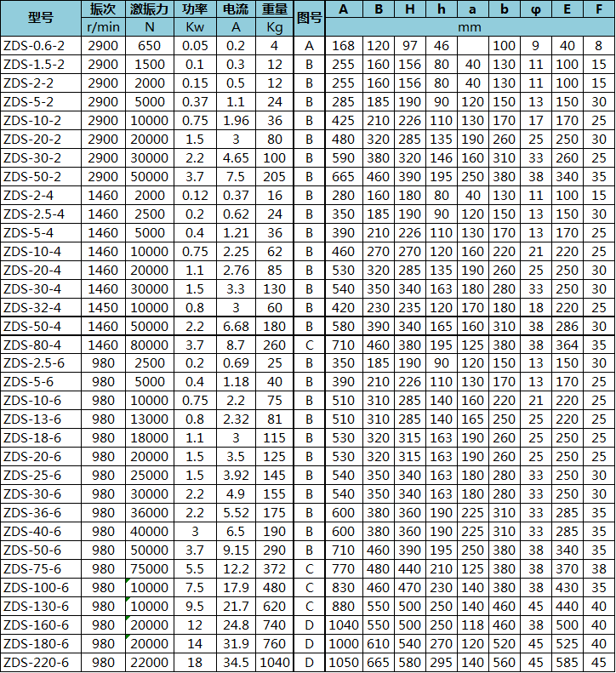The width and height of the screenshot is (616, 673).
Task: Select weight 1040 in ZDS-220-6 row
Action: (274, 663)
